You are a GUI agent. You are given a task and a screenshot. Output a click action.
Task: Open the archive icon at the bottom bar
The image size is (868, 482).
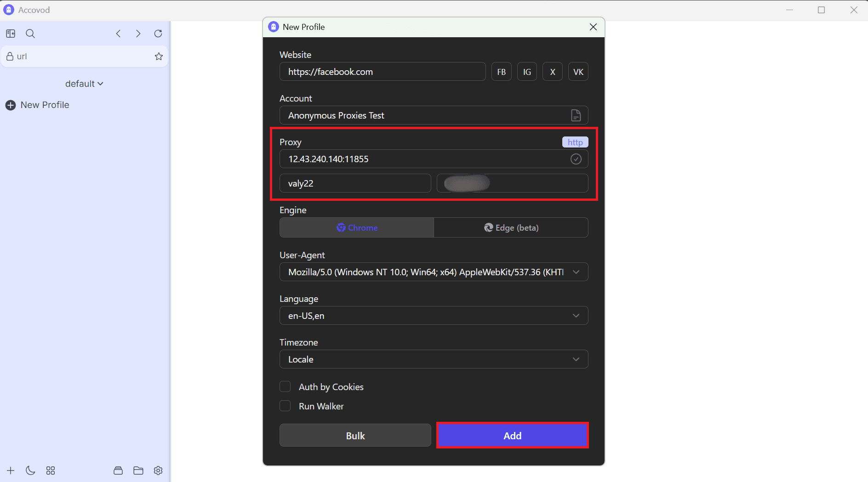(x=118, y=470)
